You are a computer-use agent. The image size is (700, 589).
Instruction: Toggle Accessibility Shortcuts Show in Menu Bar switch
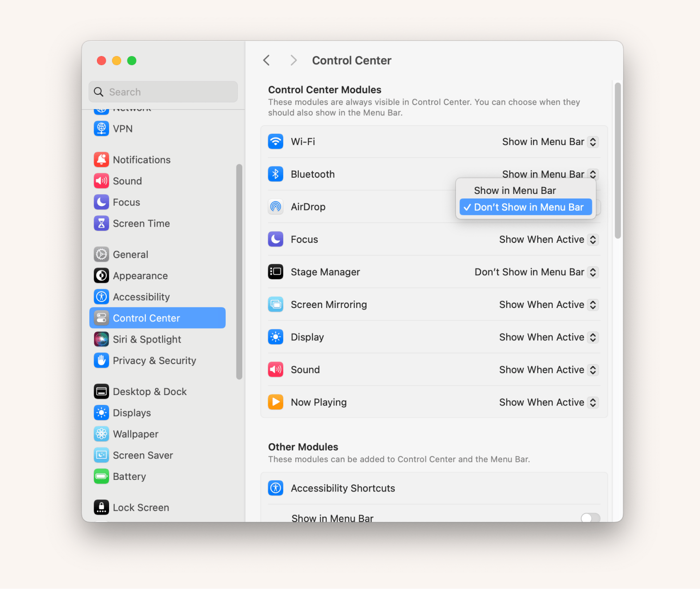point(590,518)
